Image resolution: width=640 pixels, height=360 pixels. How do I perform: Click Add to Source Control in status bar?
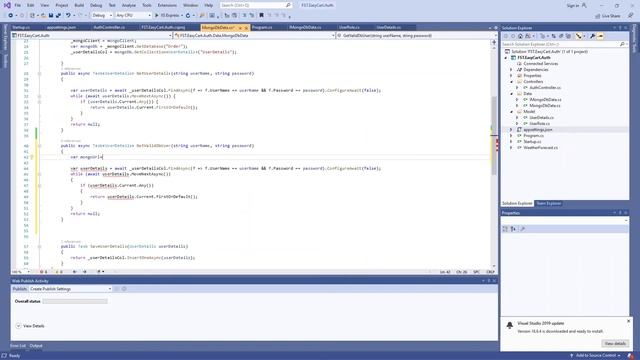(x=595, y=356)
